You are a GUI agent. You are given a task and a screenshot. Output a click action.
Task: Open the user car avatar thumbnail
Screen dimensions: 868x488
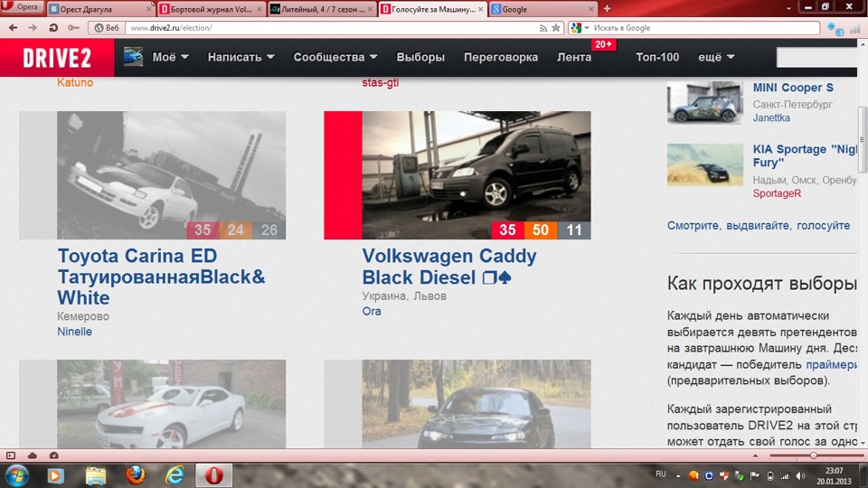click(x=133, y=56)
